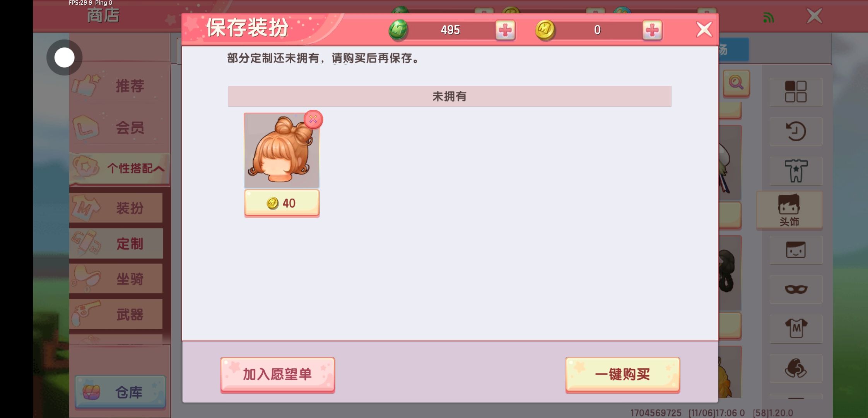
Task: Select the gloves category icon
Action: 796,368
